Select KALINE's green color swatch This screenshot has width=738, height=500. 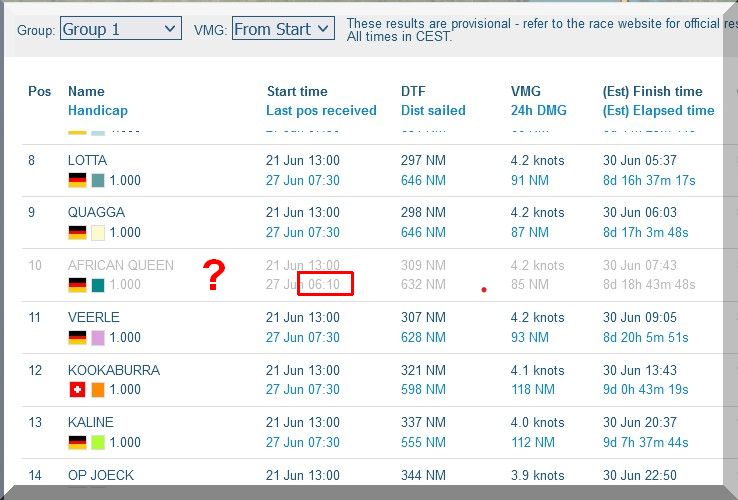(98, 442)
